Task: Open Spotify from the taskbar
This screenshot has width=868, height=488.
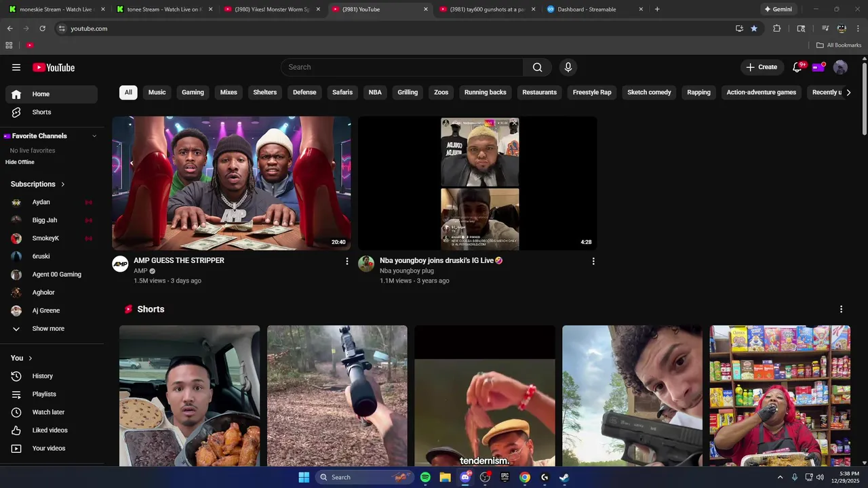Action: pyautogui.click(x=425, y=477)
